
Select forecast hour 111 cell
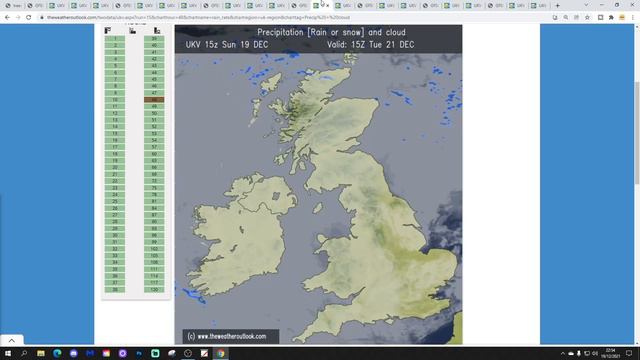(154, 269)
